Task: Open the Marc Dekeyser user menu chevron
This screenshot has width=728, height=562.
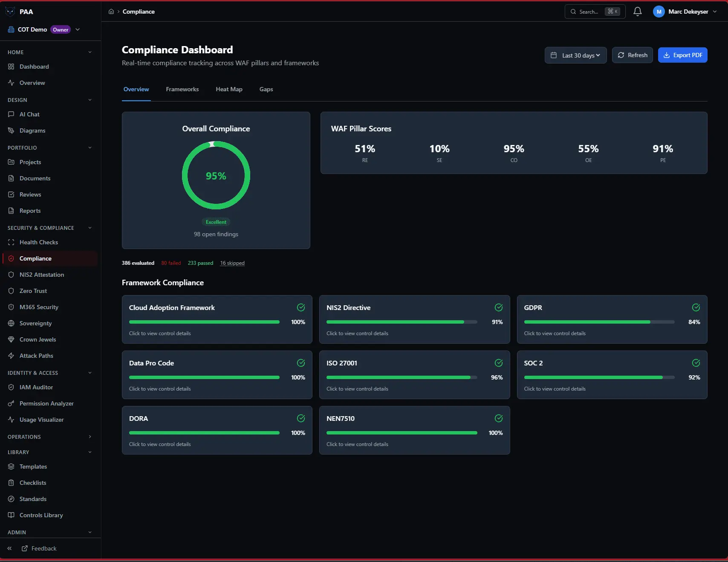Action: tap(715, 12)
